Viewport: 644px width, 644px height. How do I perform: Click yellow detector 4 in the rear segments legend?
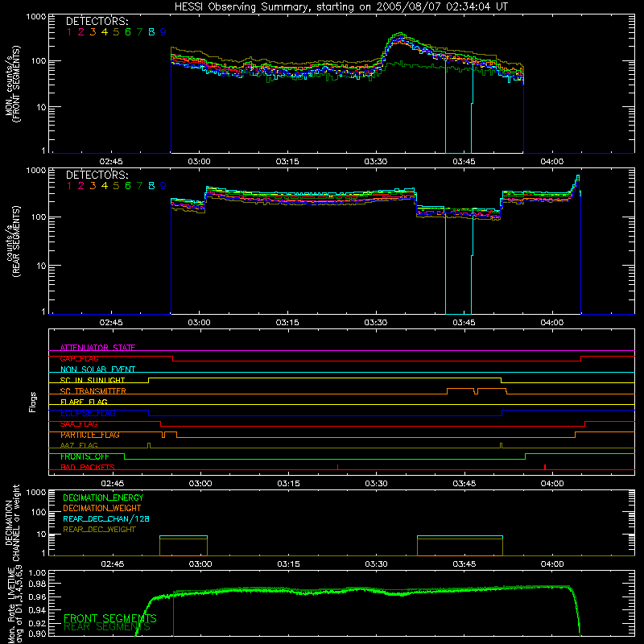[105, 186]
